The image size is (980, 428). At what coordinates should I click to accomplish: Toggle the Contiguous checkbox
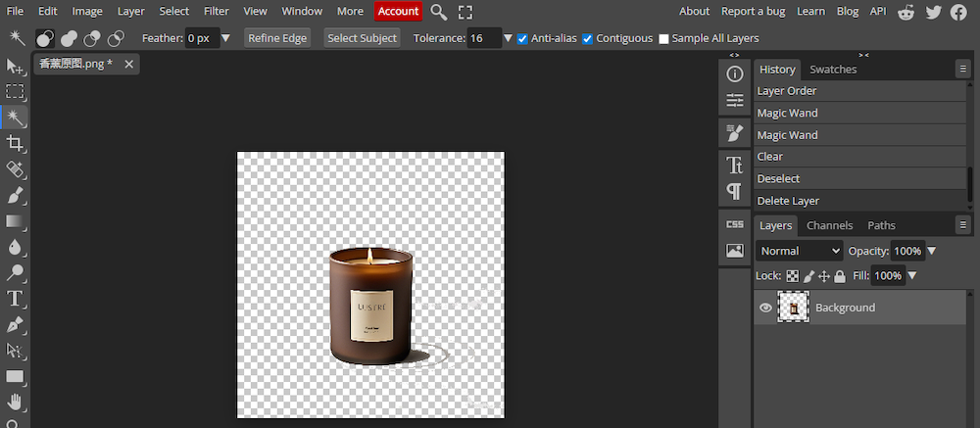[587, 39]
